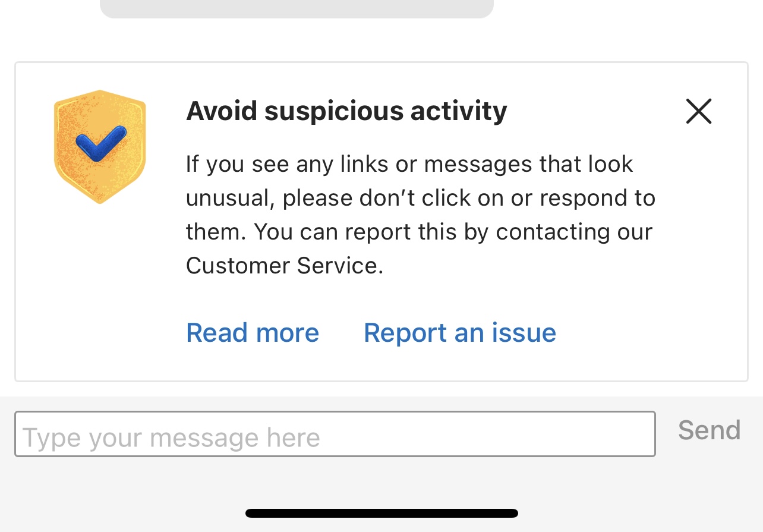Image resolution: width=763 pixels, height=532 pixels.
Task: Tap the blue checkmark inside the shield
Action: tap(101, 143)
